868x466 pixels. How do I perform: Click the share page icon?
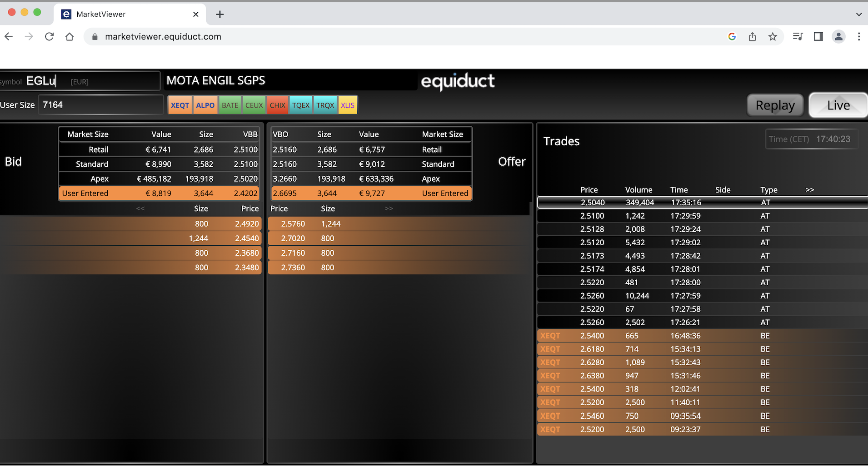click(x=752, y=37)
